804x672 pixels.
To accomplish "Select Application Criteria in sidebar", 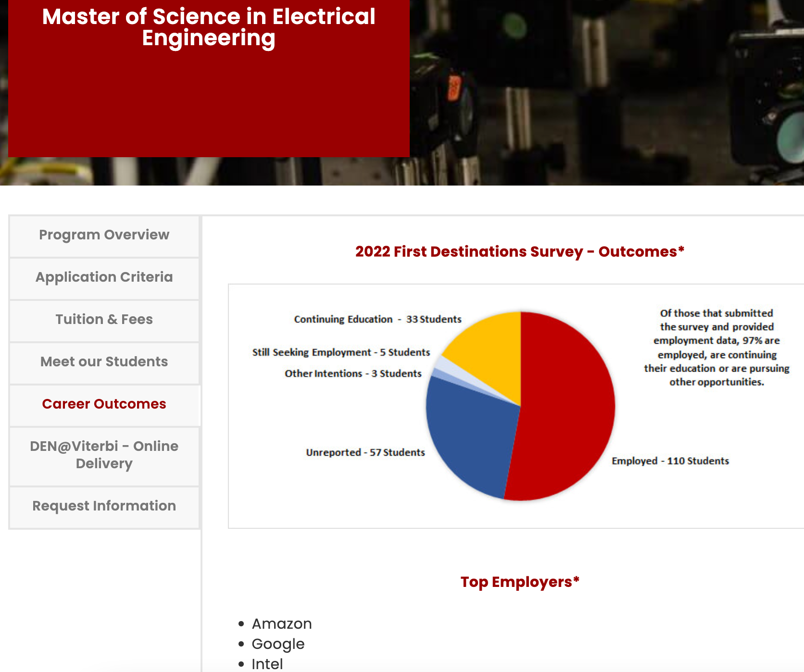I will 104,277.
